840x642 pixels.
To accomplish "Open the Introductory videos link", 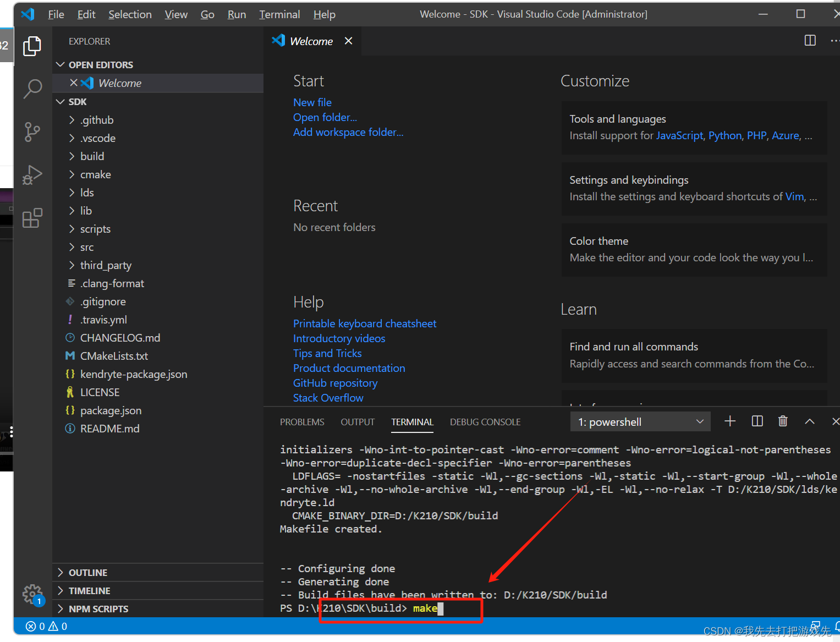I will click(x=339, y=338).
